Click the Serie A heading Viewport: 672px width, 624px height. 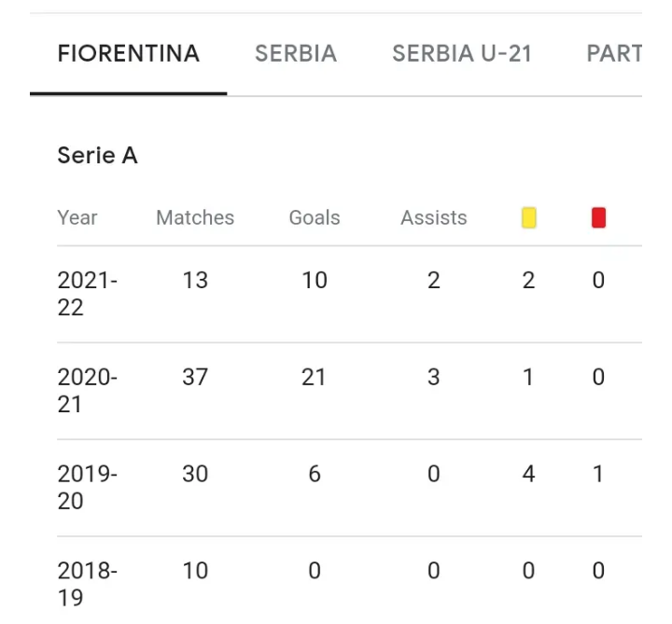pyautogui.click(x=97, y=155)
